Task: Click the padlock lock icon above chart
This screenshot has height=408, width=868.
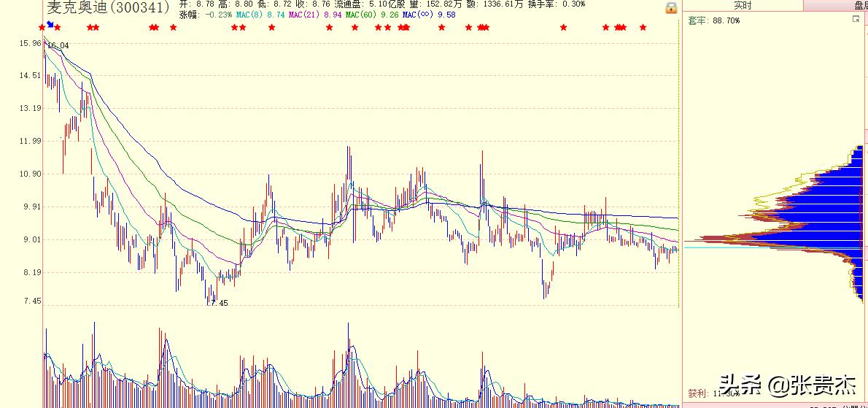Action: click(x=671, y=7)
